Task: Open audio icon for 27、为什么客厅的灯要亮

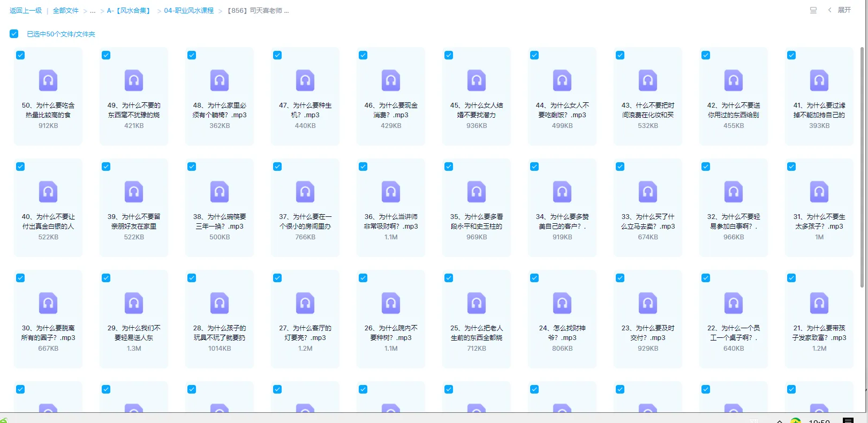Action: pyautogui.click(x=305, y=303)
